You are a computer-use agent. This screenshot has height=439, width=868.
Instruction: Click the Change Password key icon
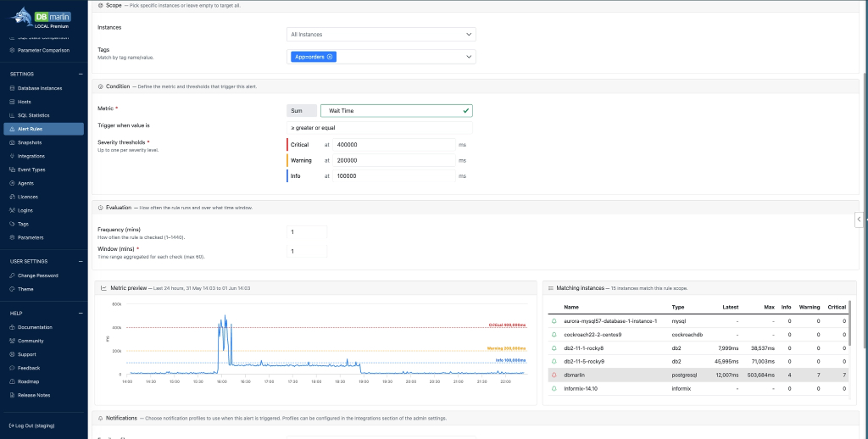click(x=12, y=275)
